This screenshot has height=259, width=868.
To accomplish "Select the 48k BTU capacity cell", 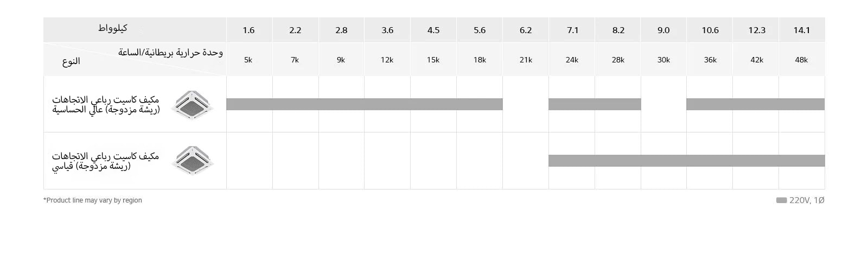I will click(x=801, y=60).
